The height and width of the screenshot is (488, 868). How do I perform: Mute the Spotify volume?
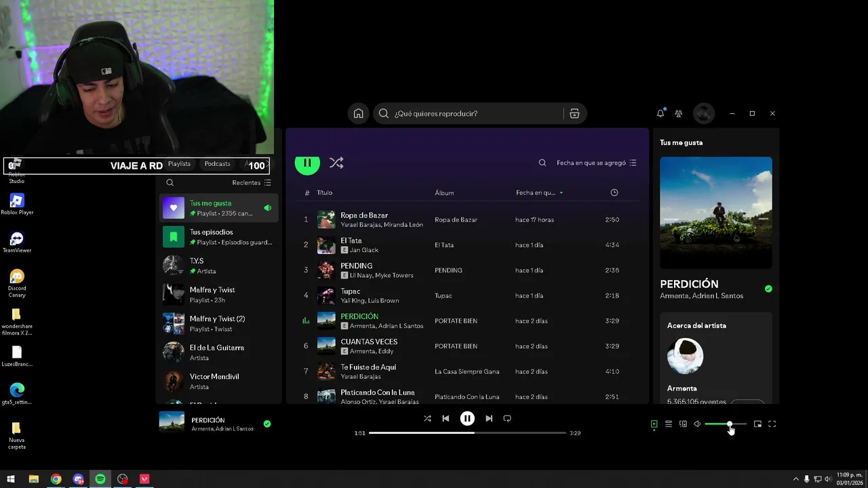697,424
